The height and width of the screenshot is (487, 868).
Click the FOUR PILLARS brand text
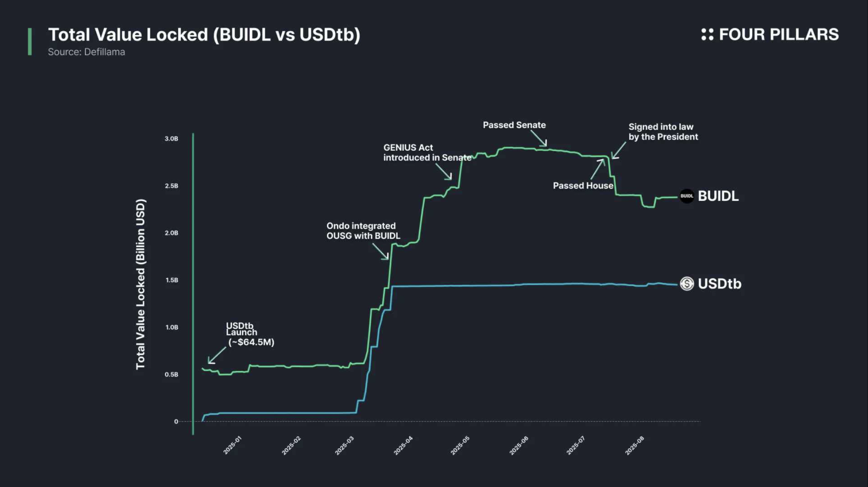778,34
